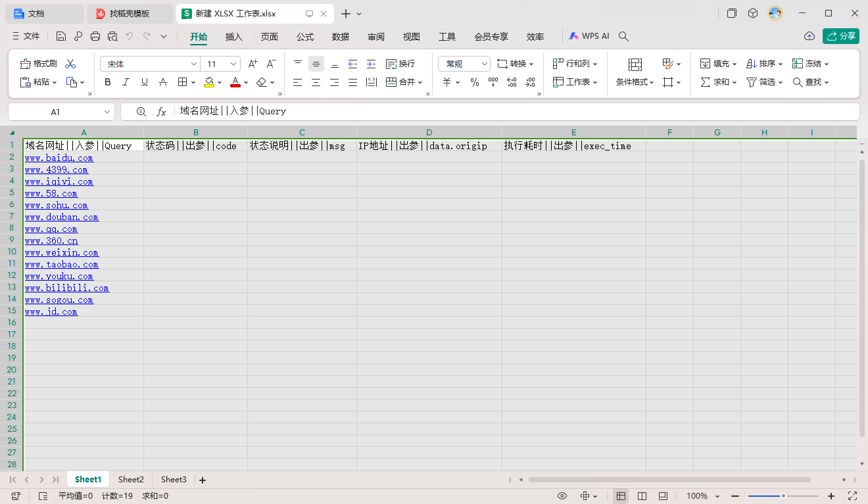The height and width of the screenshot is (504, 868).
Task: Align cell content to top
Action: click(298, 64)
